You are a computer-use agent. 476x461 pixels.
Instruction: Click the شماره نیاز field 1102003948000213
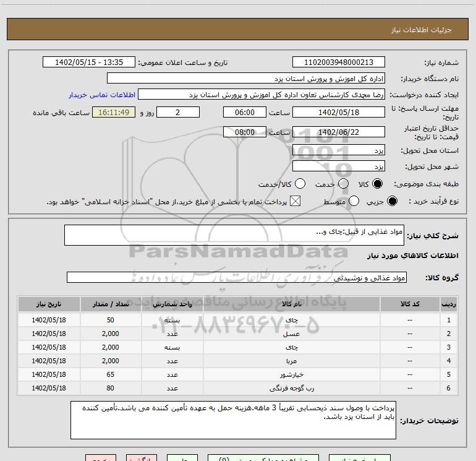click(339, 62)
